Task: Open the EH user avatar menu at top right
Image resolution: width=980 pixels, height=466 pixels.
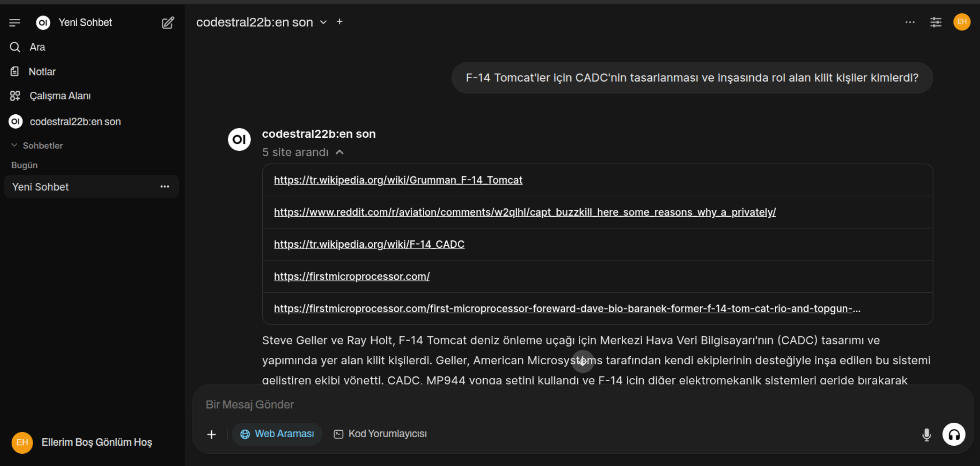Action: click(x=962, y=22)
